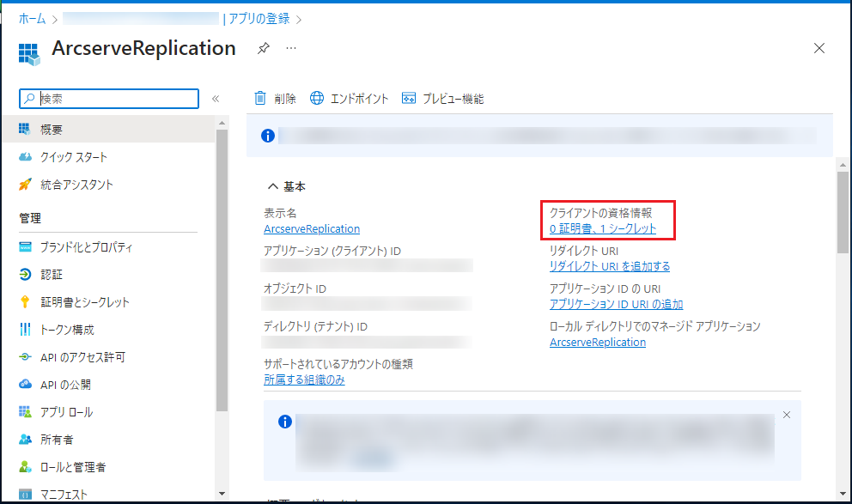Image resolution: width=852 pixels, height=504 pixels.
Task: Open ArcserveReplication managed application link
Action: click(598, 343)
